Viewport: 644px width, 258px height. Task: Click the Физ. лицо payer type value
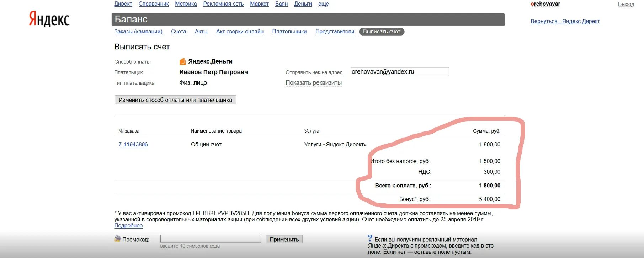click(193, 83)
